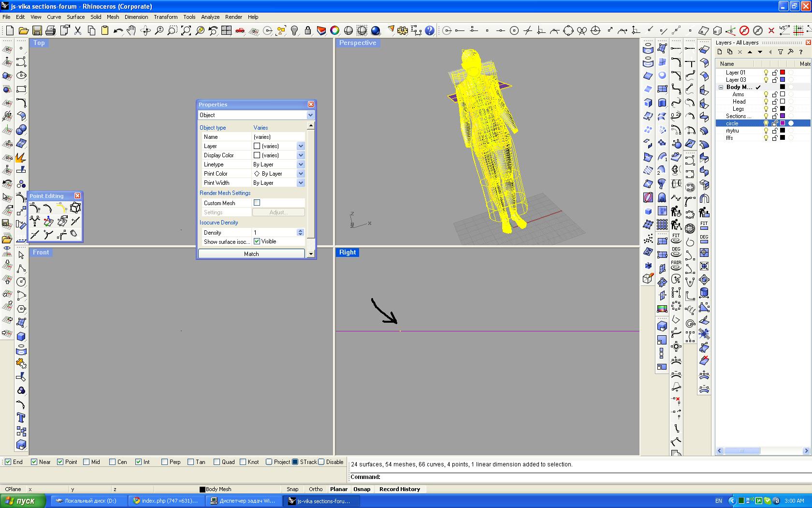Click the Lock padlock icon in toolbar
This screenshot has height=508, width=812.
pyautogui.click(x=307, y=30)
